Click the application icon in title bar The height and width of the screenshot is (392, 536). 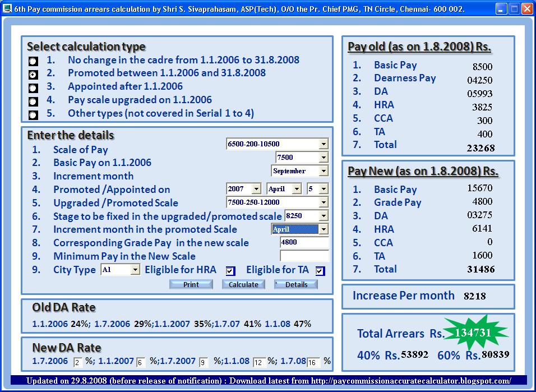tap(7, 8)
